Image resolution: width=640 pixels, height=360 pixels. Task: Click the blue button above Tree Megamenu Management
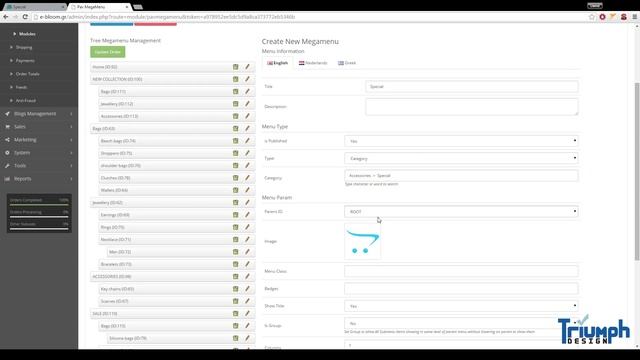111,24
